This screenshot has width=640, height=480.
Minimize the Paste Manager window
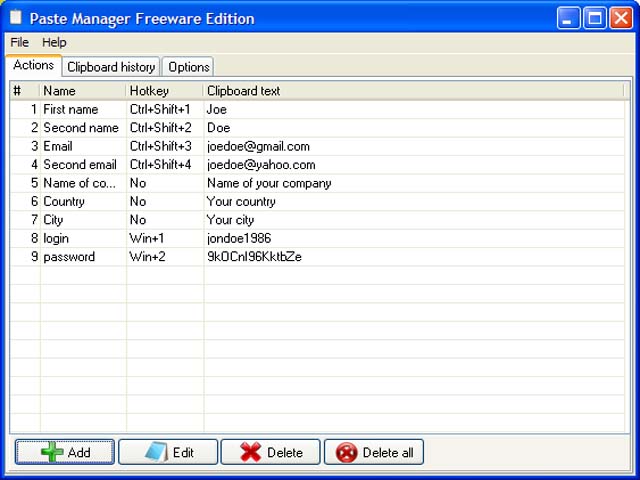click(568, 18)
